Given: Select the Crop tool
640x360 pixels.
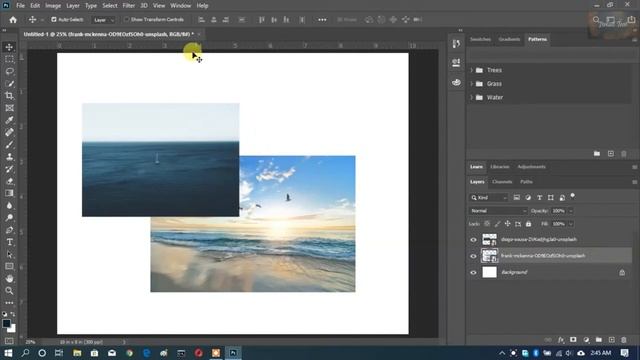Looking at the screenshot, I should tap(9, 96).
